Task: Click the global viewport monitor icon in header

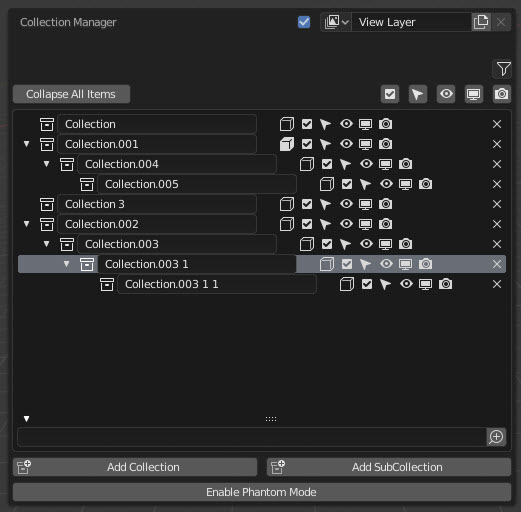Action: coord(474,94)
